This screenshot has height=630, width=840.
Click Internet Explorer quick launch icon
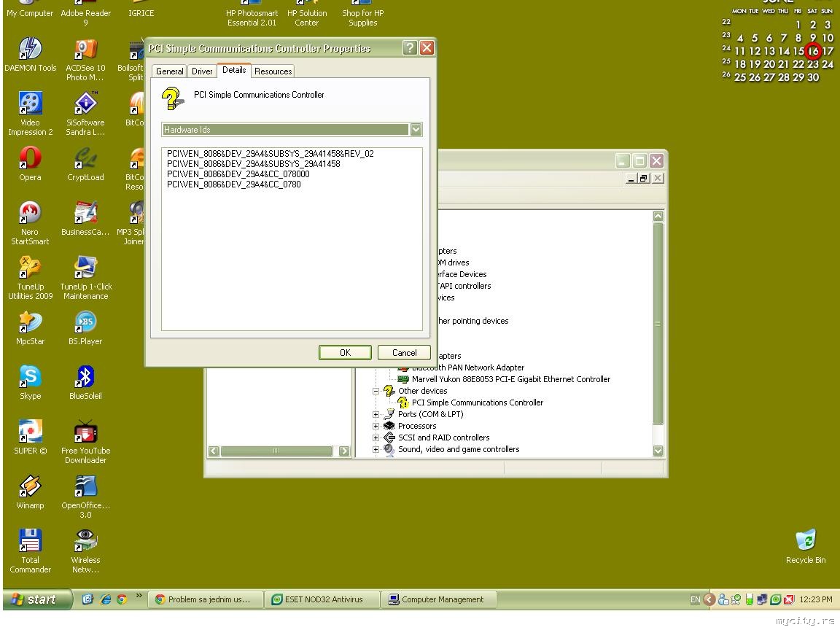(x=106, y=599)
